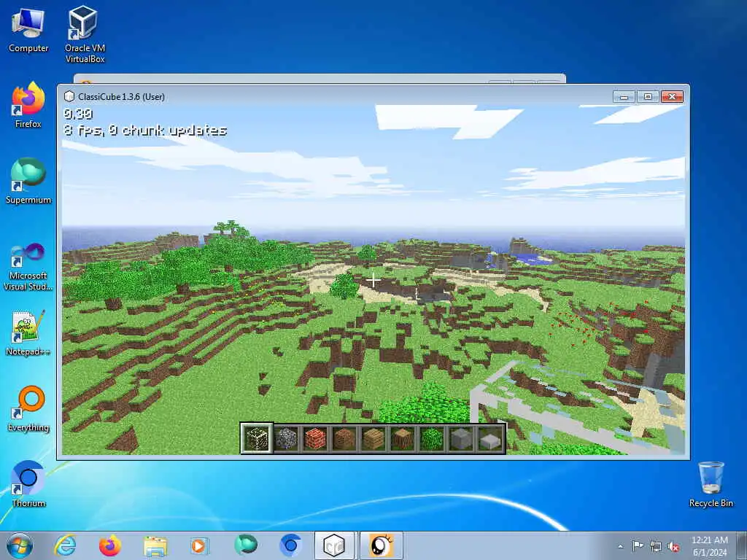This screenshot has height=560, width=747.
Task: Minimize the ClassiCube window
Action: pyautogui.click(x=624, y=97)
